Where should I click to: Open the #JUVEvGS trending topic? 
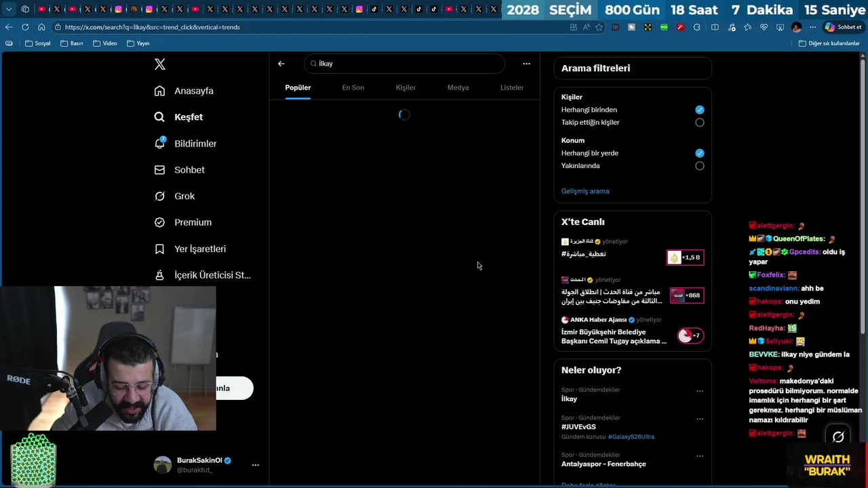(578, 427)
